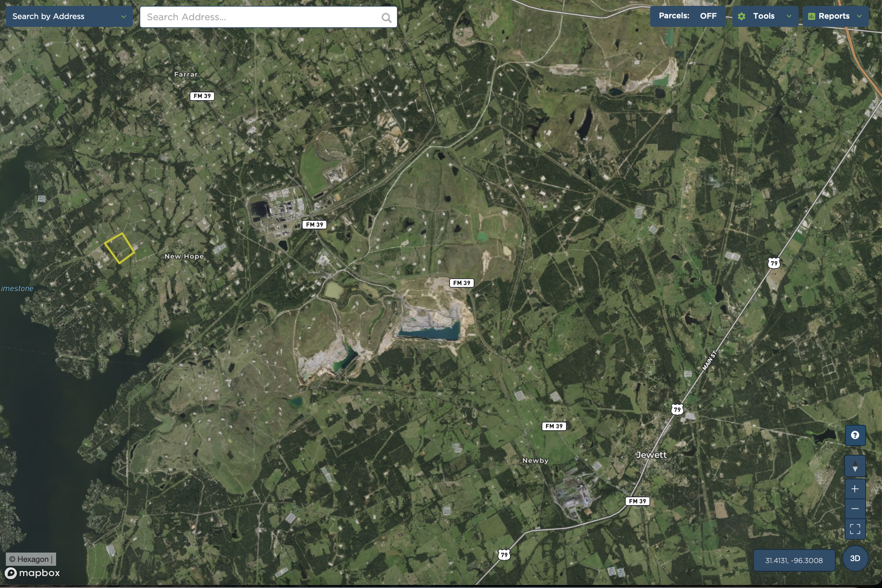Viewport: 882px width, 588px height.
Task: Zoom out with the minus button
Action: coord(855,509)
